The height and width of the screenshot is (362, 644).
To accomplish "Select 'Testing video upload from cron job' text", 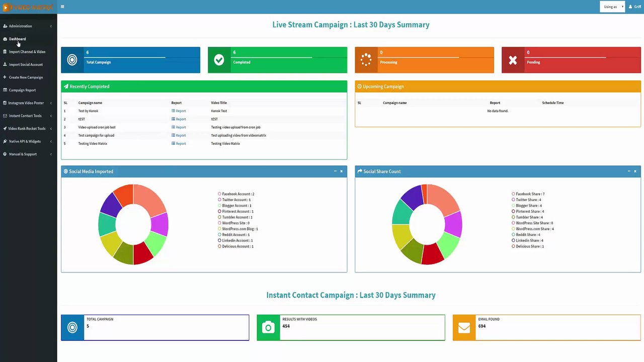I will [235, 127].
